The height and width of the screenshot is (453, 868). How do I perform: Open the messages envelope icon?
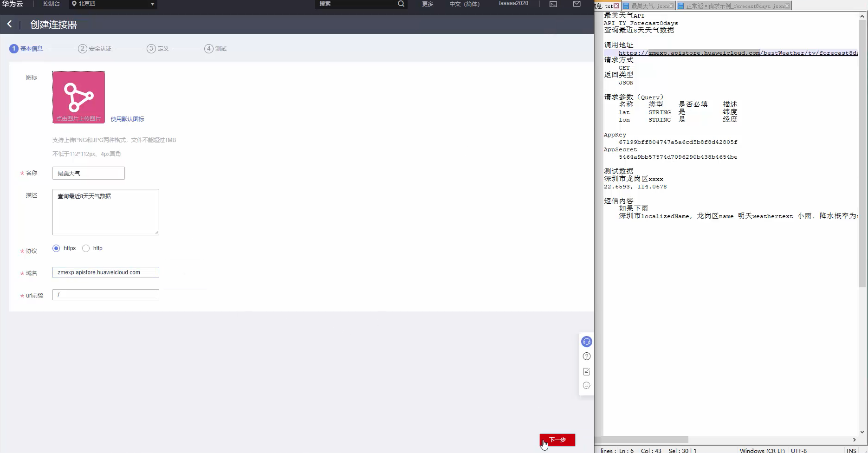click(577, 4)
